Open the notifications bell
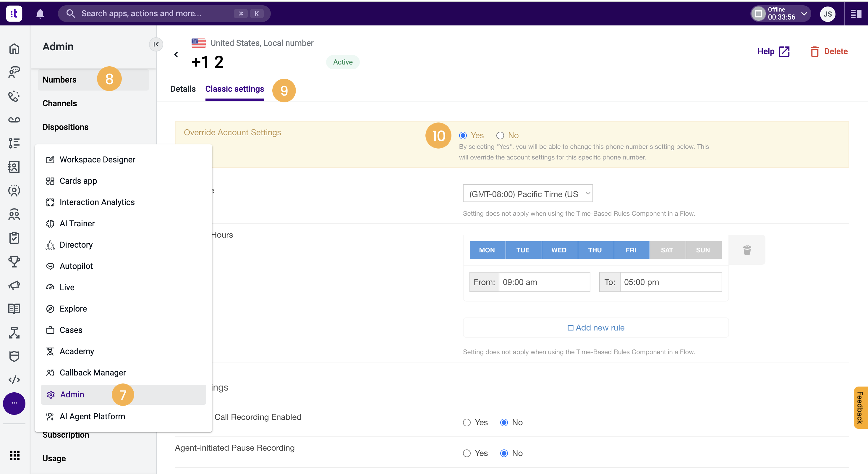The image size is (868, 474). [x=40, y=14]
